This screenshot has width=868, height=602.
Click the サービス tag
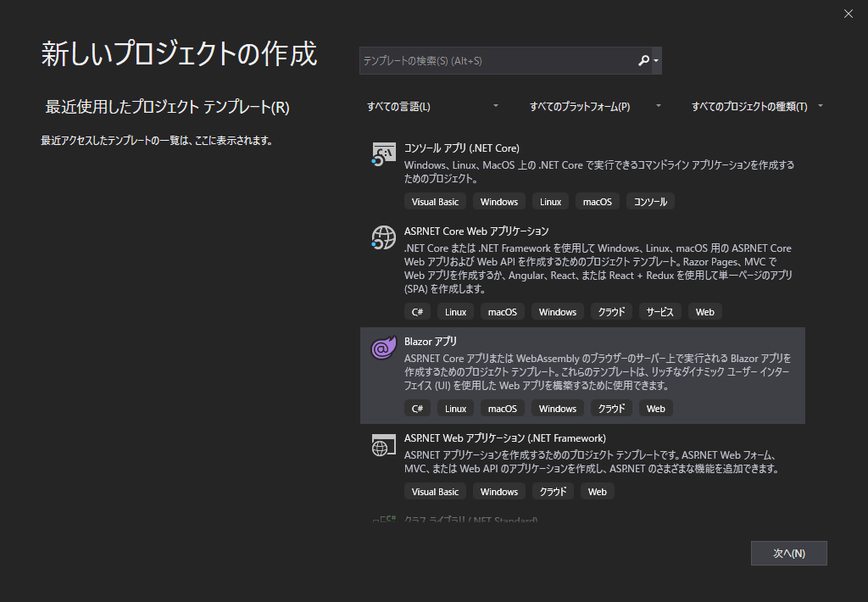pos(659,312)
